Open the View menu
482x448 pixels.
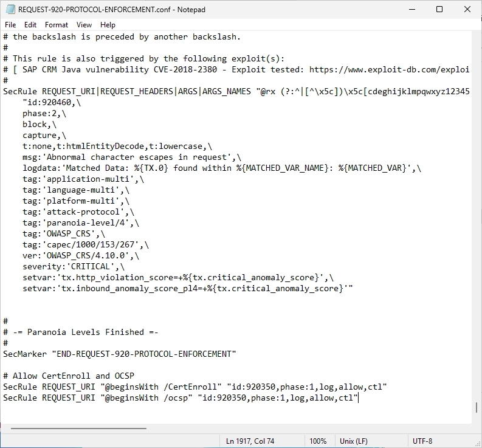tap(84, 25)
